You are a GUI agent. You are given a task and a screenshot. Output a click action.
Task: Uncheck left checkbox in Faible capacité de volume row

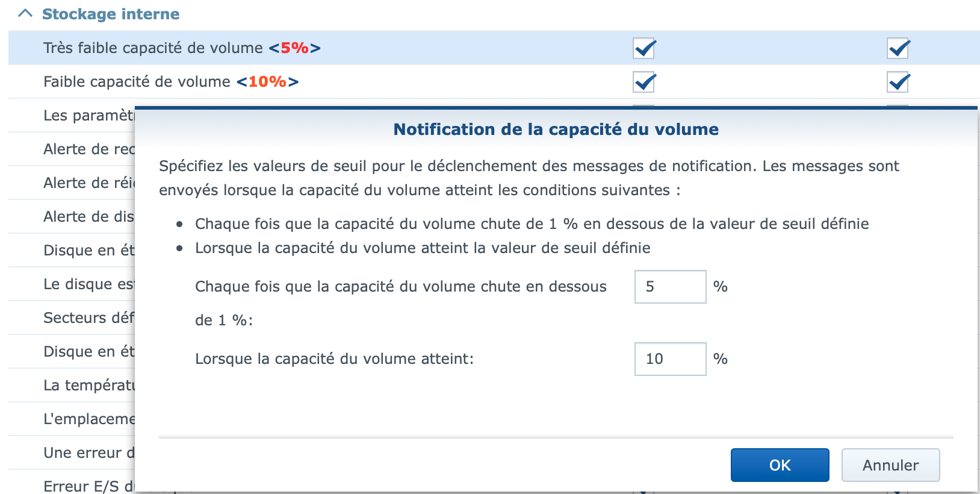click(644, 82)
